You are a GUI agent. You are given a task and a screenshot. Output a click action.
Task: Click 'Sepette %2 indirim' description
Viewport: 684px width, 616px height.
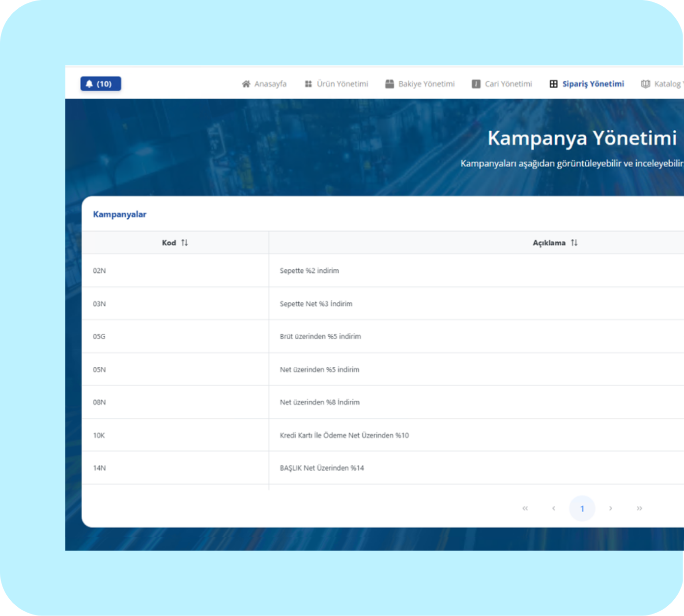[x=310, y=271]
